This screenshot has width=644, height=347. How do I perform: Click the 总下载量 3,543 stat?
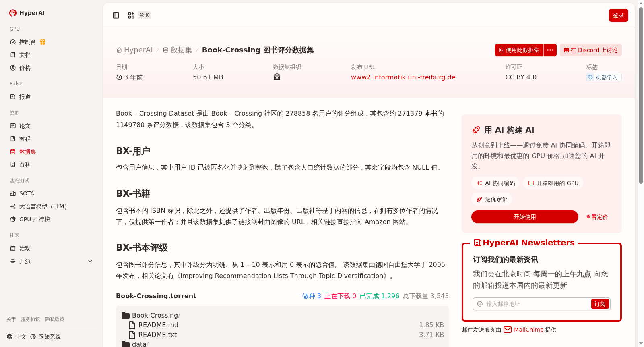tap(426, 296)
